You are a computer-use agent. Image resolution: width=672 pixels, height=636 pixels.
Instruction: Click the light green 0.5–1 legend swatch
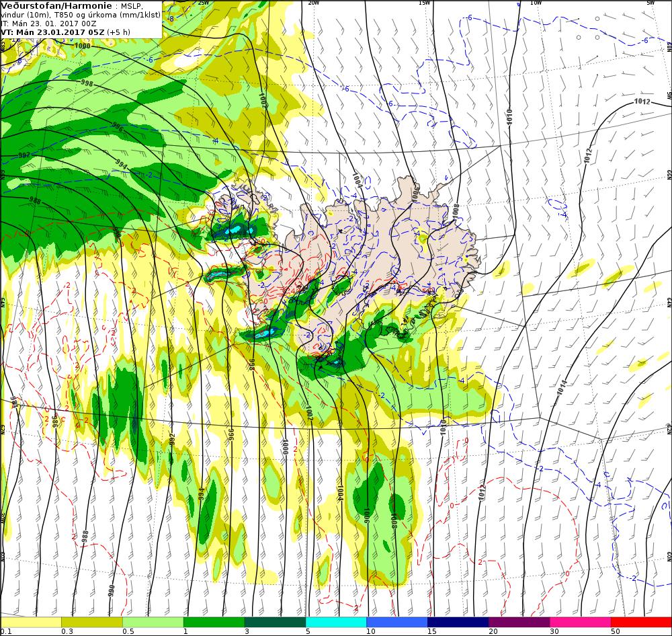click(153, 622)
